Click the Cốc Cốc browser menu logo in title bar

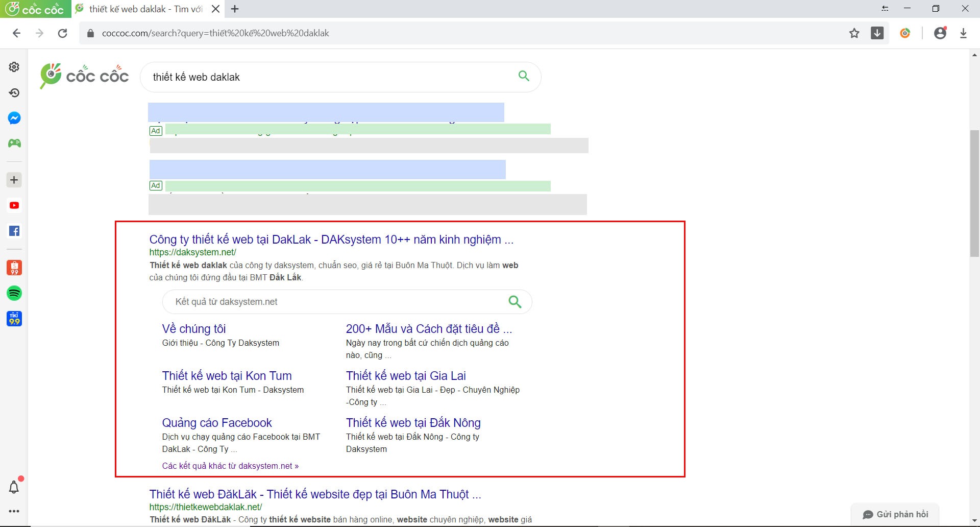[x=35, y=9]
